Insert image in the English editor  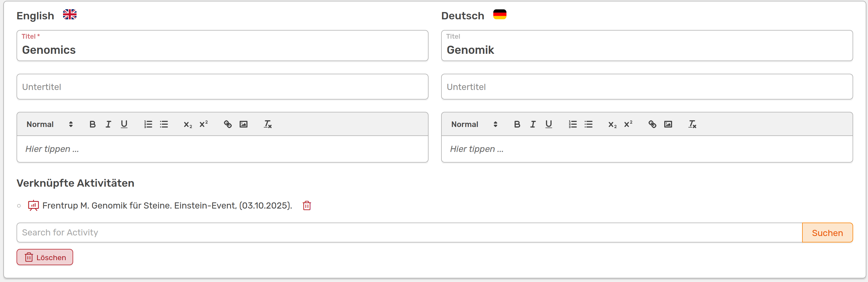[x=243, y=124]
